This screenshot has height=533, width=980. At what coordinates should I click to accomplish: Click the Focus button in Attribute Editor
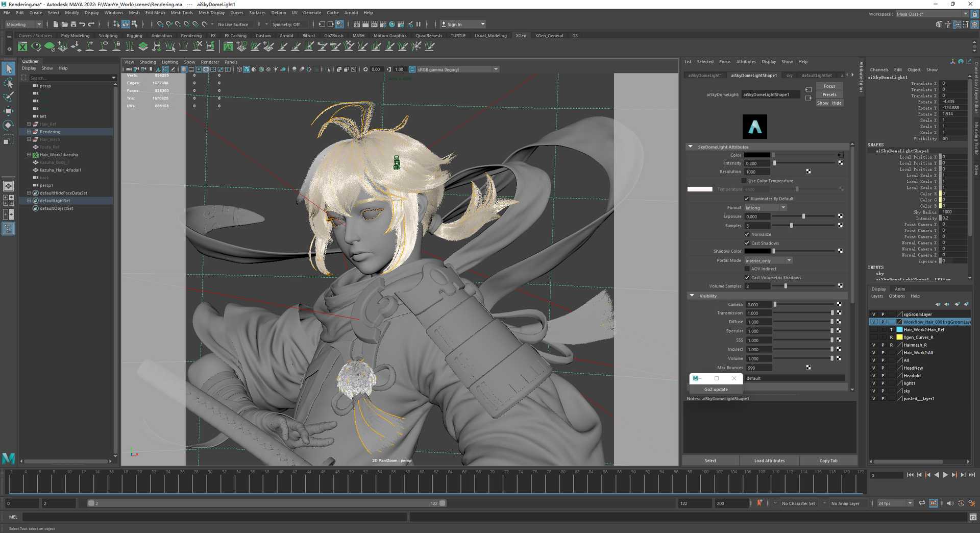829,86
